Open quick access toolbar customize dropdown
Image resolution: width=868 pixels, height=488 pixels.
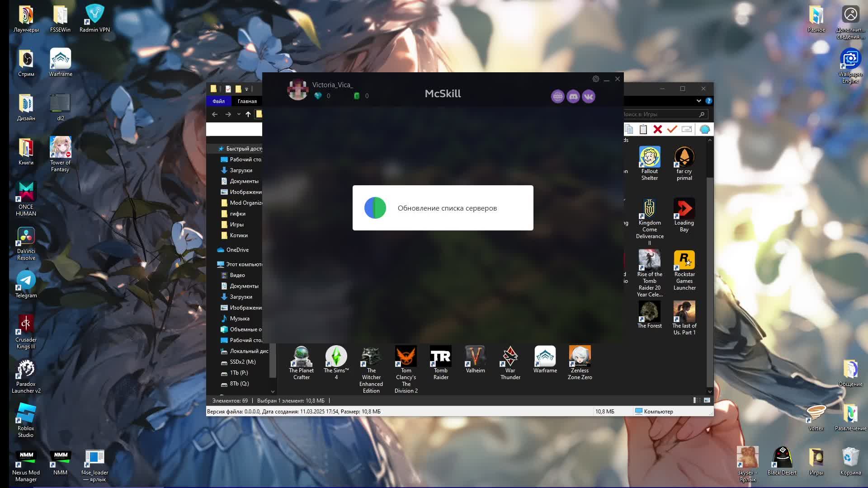(x=246, y=89)
